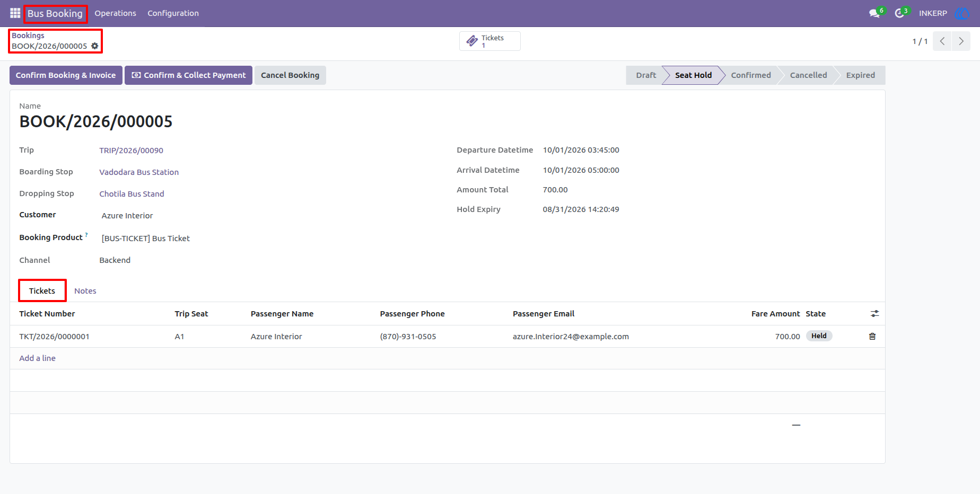Click Confirm Booking & Invoice button

click(x=66, y=75)
